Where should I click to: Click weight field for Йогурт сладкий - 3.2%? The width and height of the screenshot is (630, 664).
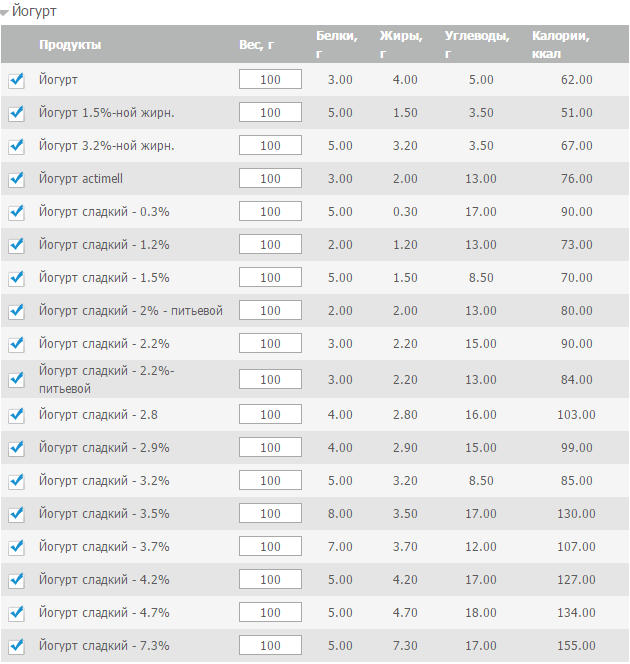click(x=270, y=480)
